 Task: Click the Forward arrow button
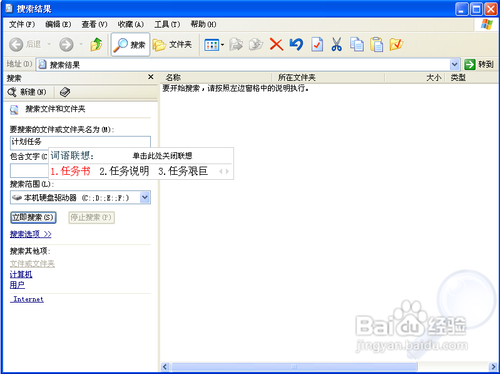tap(66, 44)
